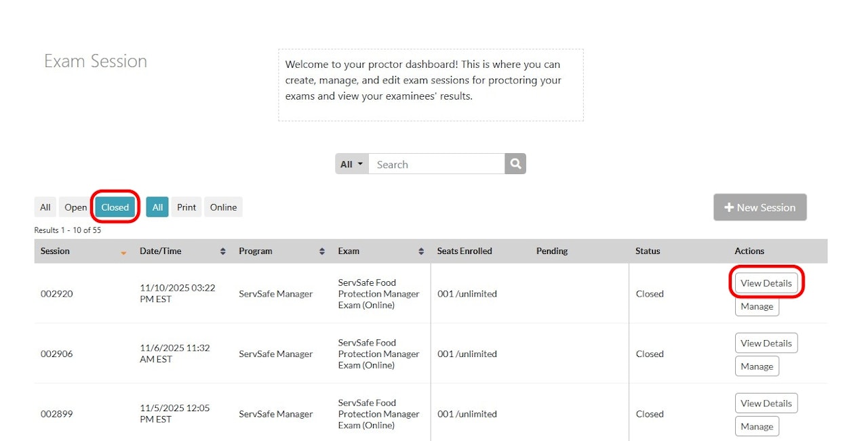Filter sessions by Online type

(x=223, y=207)
